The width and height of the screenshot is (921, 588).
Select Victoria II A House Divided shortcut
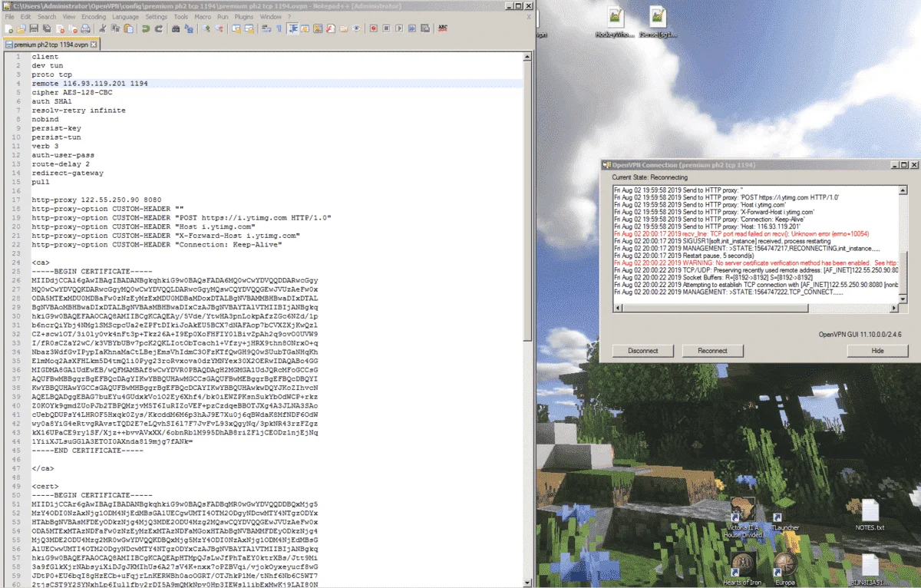743,517
